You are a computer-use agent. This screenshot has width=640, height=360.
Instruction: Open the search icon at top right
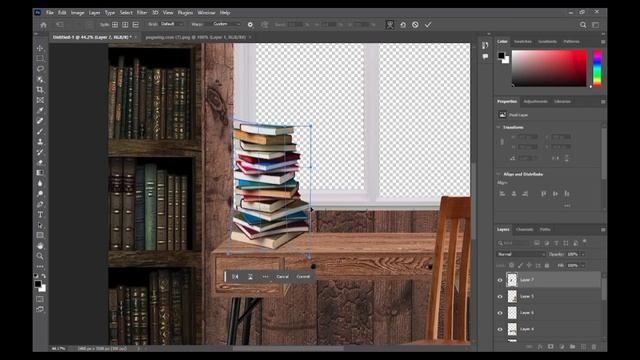pyautogui.click(x=583, y=25)
